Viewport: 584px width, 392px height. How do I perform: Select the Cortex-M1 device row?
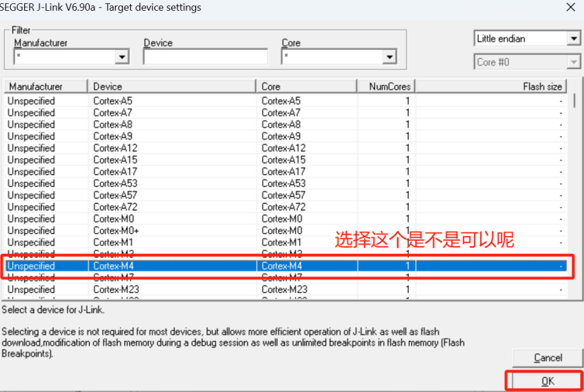pyautogui.click(x=286, y=242)
